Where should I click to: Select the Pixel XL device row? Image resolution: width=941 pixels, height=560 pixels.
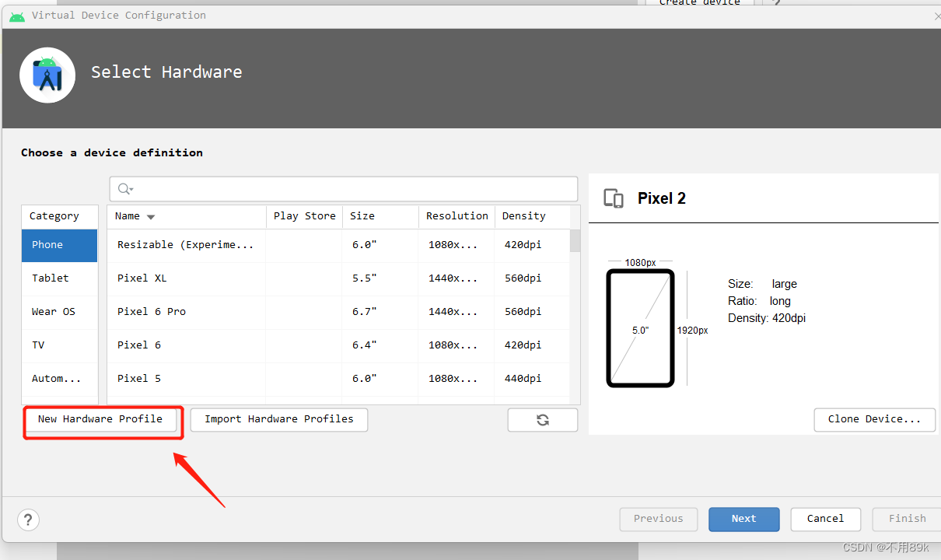tap(338, 278)
